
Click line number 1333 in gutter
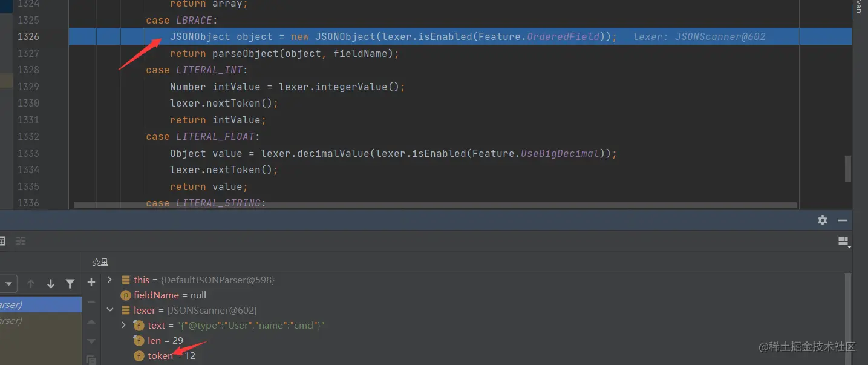28,153
